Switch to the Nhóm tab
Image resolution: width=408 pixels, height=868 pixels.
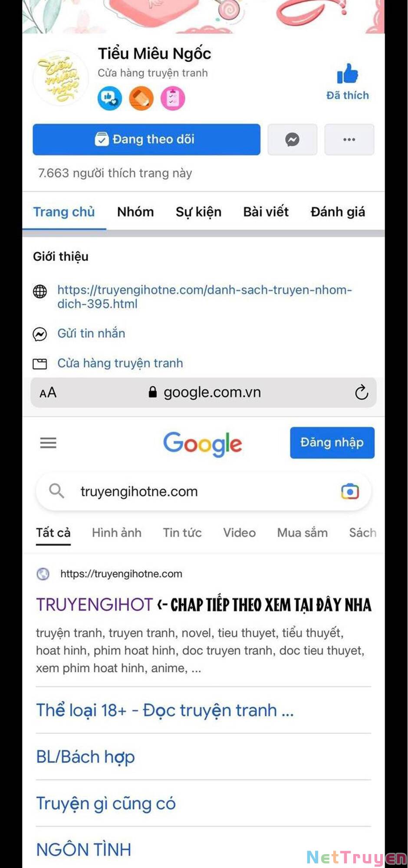(x=135, y=212)
